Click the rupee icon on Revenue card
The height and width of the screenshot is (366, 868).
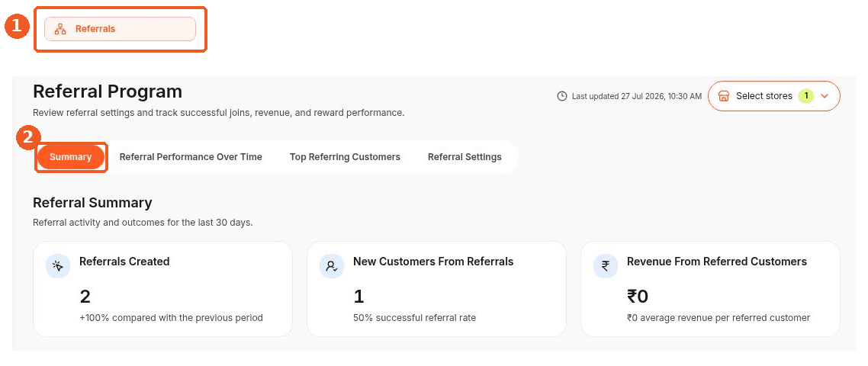click(606, 266)
